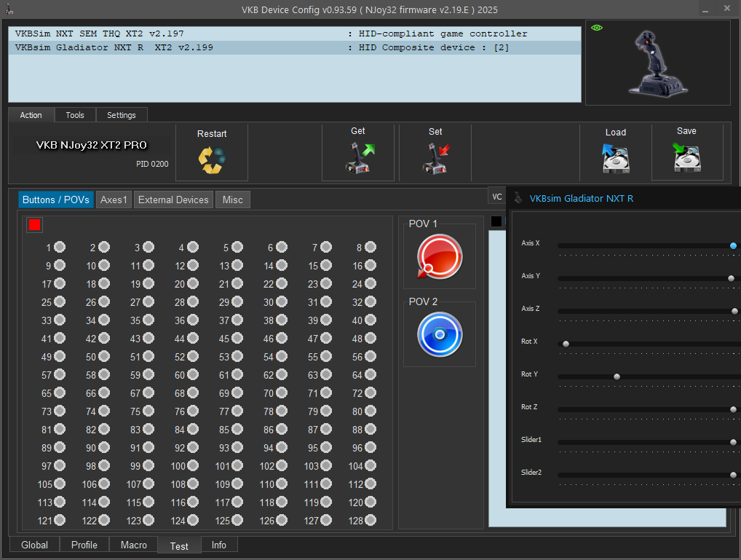Click the Save to disk icon
Viewport: 741px width, 560px height.
[x=686, y=157]
